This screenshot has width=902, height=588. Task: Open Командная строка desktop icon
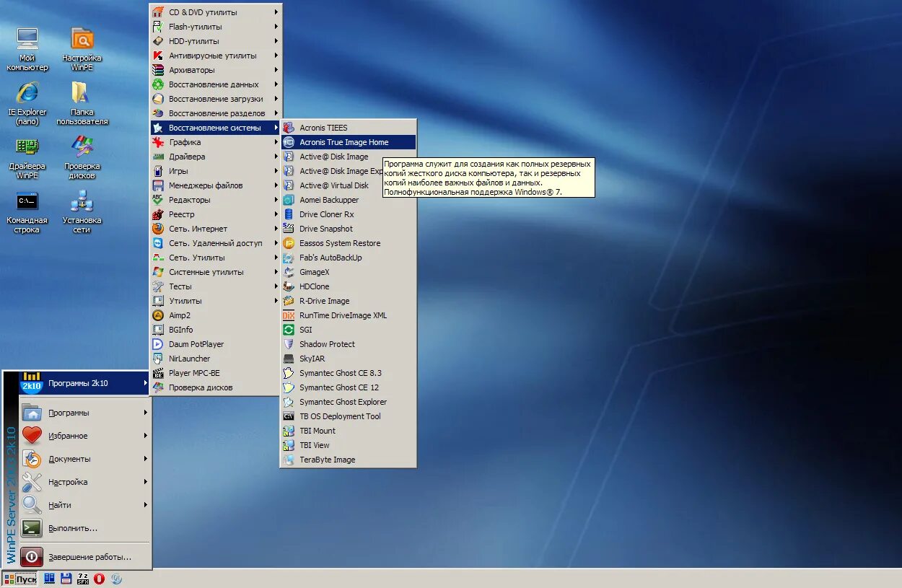click(27, 211)
